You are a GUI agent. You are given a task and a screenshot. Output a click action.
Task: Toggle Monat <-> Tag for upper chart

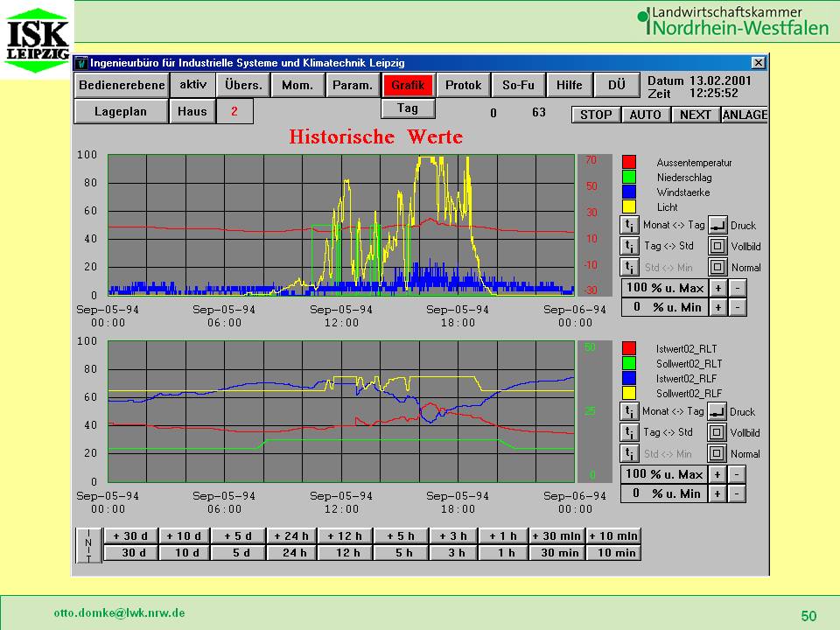pyautogui.click(x=629, y=225)
